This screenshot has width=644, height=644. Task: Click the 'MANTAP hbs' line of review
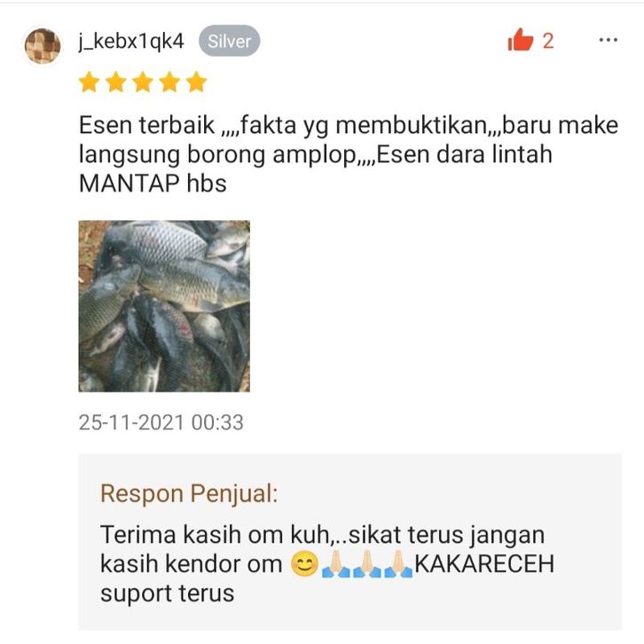(153, 184)
